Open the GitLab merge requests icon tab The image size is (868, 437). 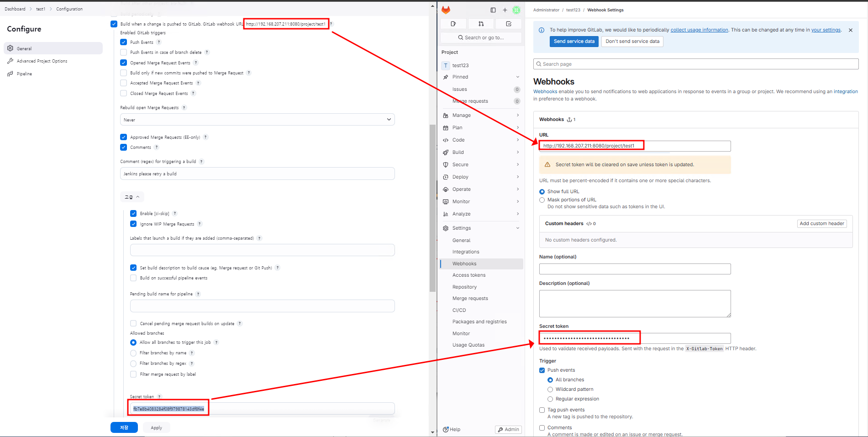point(481,24)
